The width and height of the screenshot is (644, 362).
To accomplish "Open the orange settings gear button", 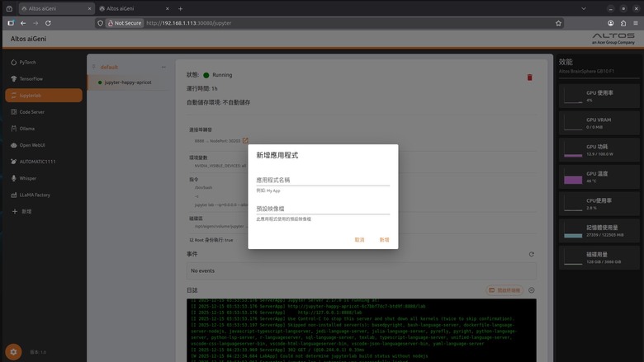I will point(13,352).
